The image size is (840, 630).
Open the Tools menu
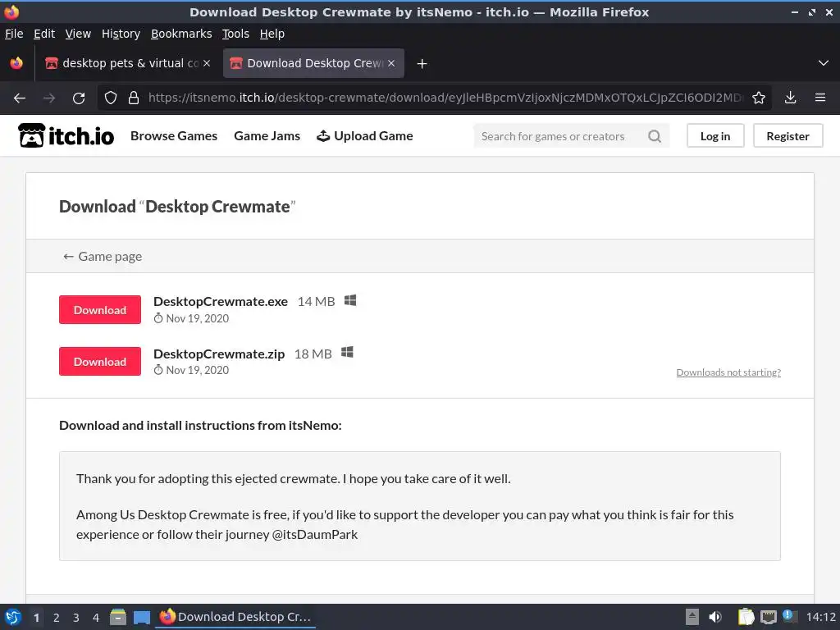click(x=235, y=34)
